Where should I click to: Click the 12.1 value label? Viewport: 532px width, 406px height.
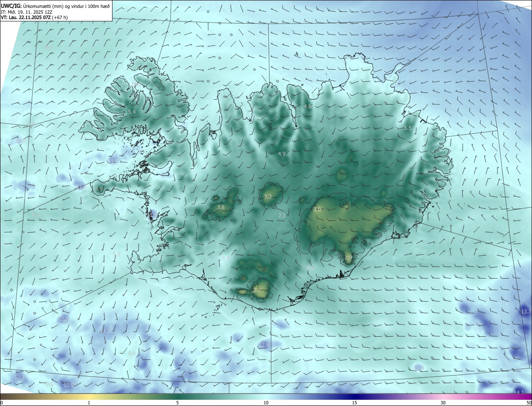[20, 377]
